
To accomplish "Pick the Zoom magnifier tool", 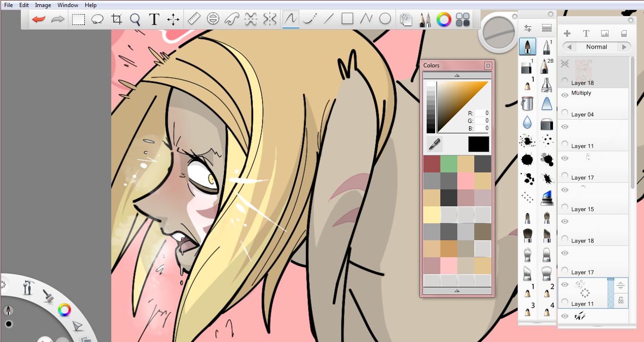I will [135, 19].
